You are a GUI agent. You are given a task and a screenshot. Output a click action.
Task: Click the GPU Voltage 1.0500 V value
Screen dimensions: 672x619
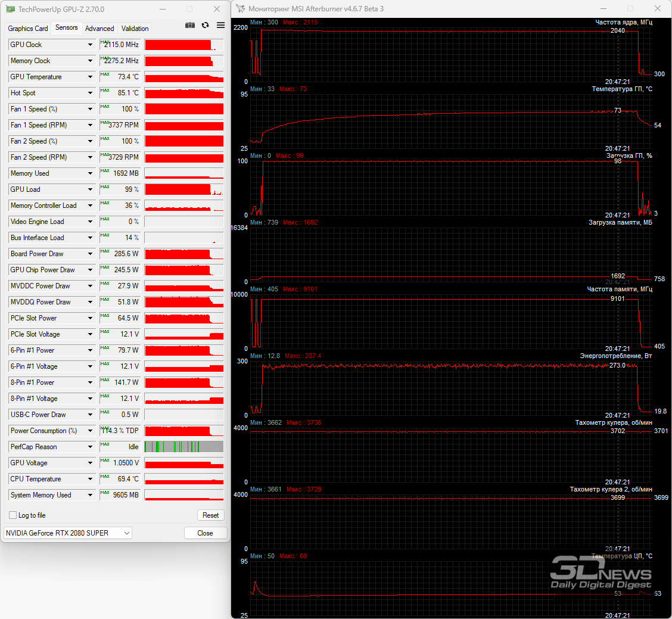[120, 462]
